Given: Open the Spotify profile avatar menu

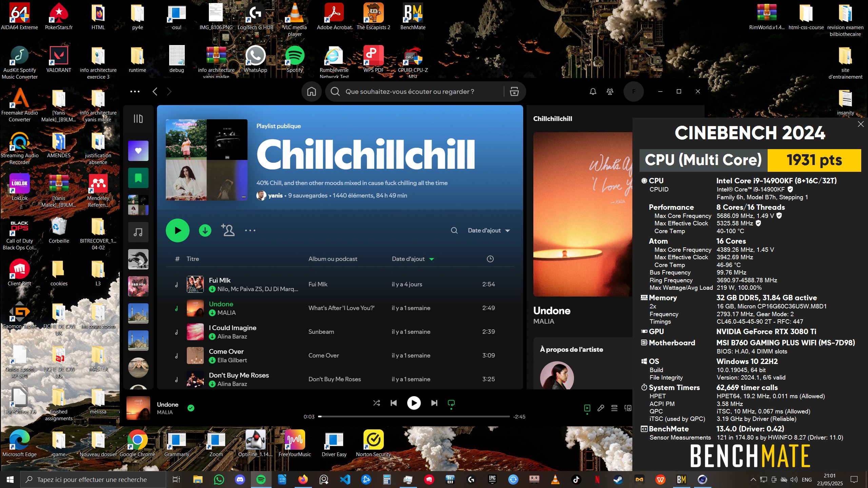Looking at the screenshot, I should (633, 91).
